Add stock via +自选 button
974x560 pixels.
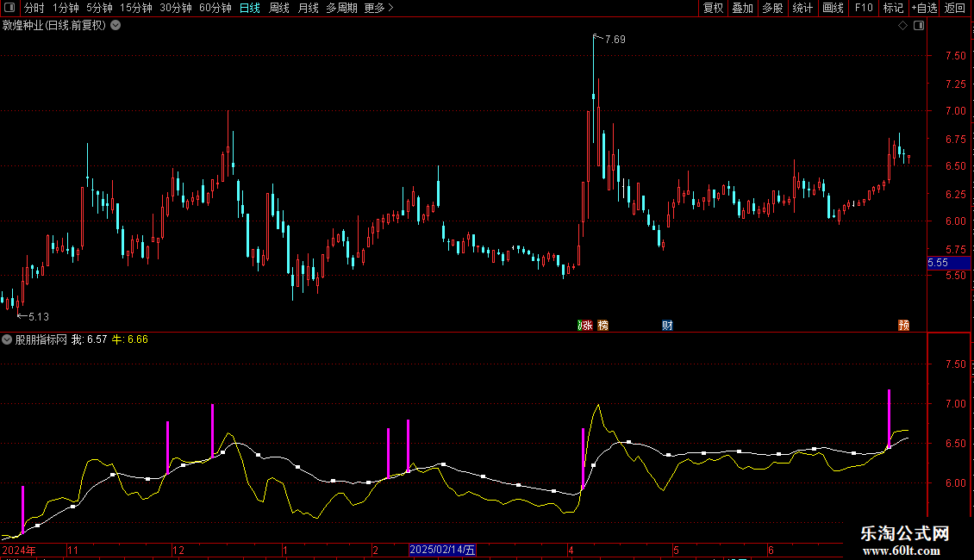tap(924, 8)
